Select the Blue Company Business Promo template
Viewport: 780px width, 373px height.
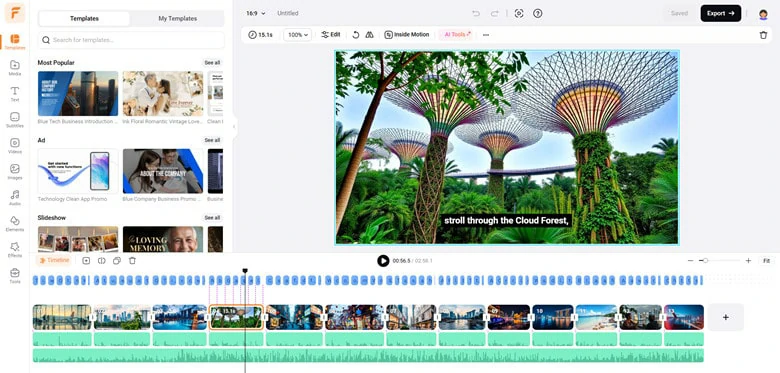coord(163,171)
